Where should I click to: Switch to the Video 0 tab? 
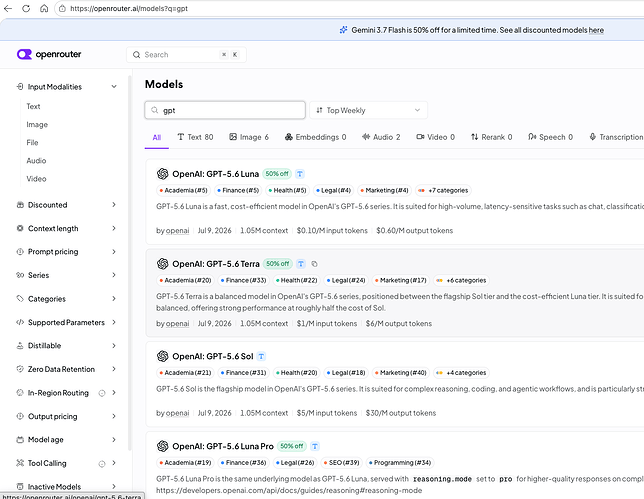[x=436, y=137]
